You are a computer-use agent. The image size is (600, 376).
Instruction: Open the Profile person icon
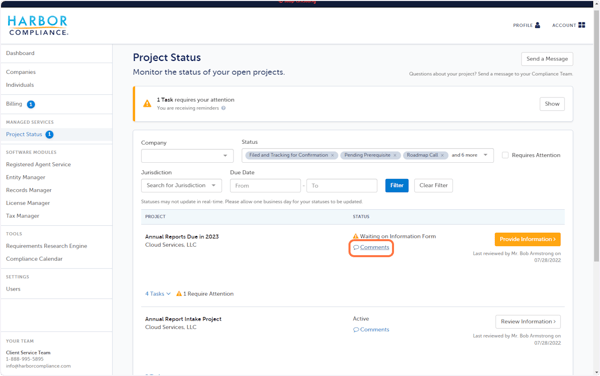click(537, 25)
